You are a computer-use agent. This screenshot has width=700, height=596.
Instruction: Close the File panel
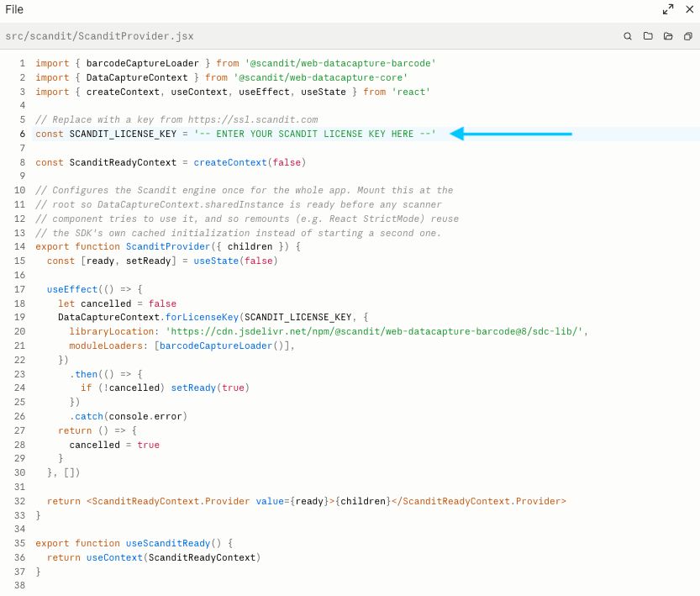(x=689, y=9)
